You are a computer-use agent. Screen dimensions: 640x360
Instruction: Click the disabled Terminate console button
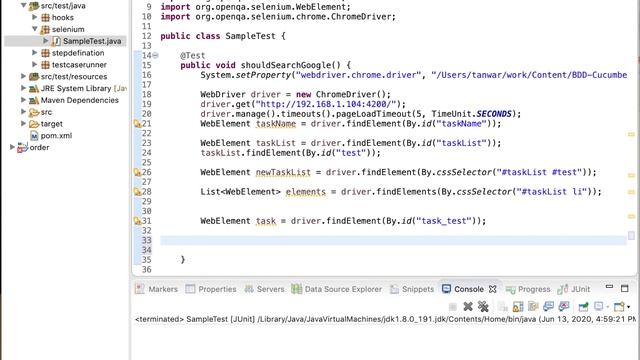(x=453, y=307)
